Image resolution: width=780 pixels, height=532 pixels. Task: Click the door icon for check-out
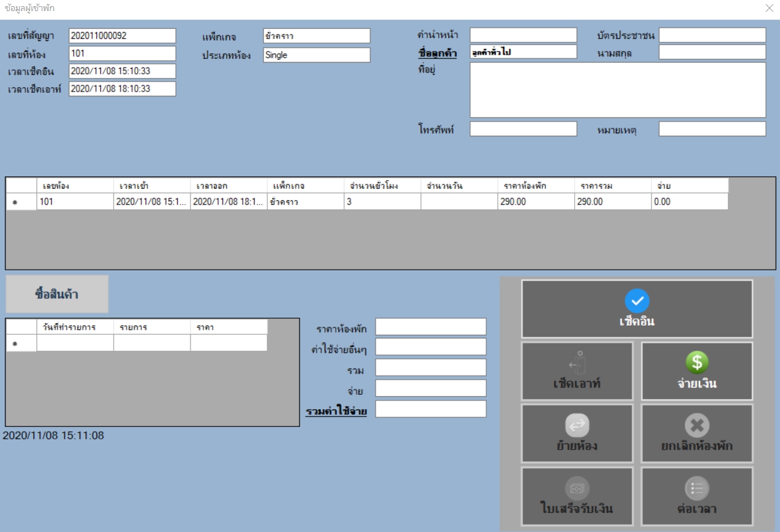[x=577, y=362]
